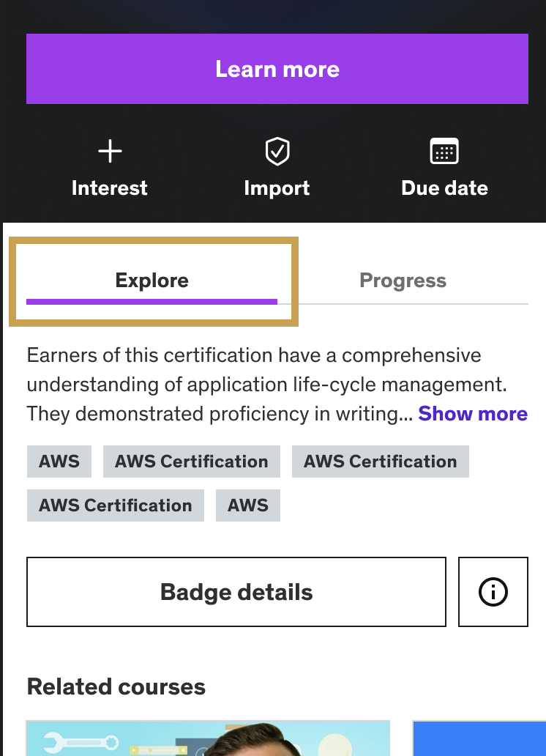
Task: Switch to the Explore tab
Action: 152,280
